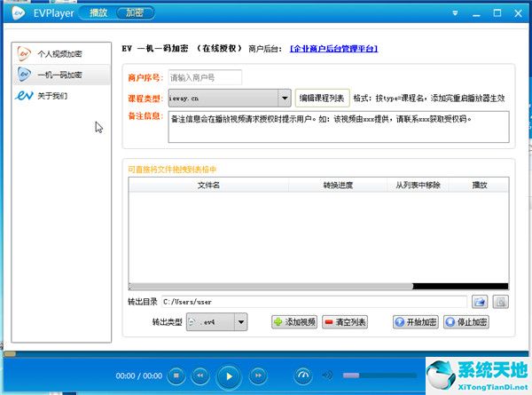Mute audio with the speaker icon
Image resolution: width=532 pixels, height=395 pixels.
pyautogui.click(x=327, y=375)
